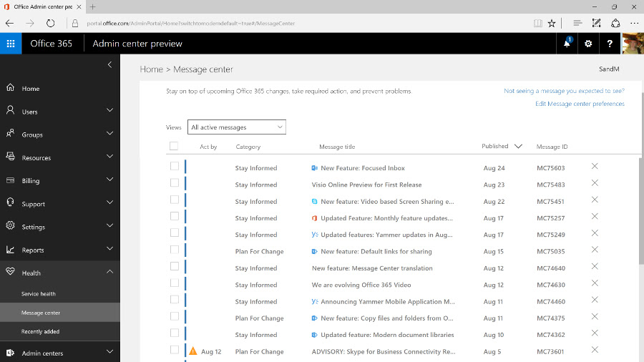Screen dimensions: 644x362
Task: Click 'Not seeing a message you expected' link
Action: 565,91
